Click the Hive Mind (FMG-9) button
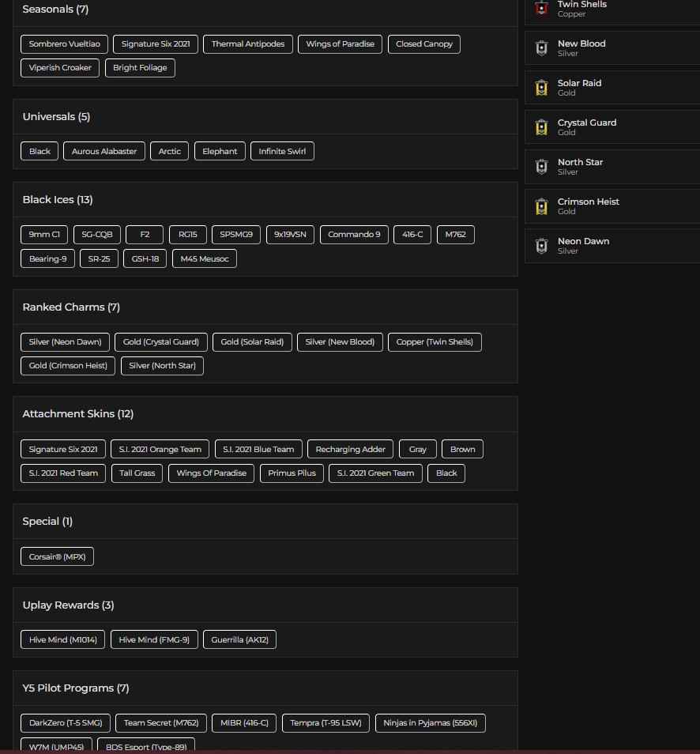The height and width of the screenshot is (754, 700). [x=153, y=639]
